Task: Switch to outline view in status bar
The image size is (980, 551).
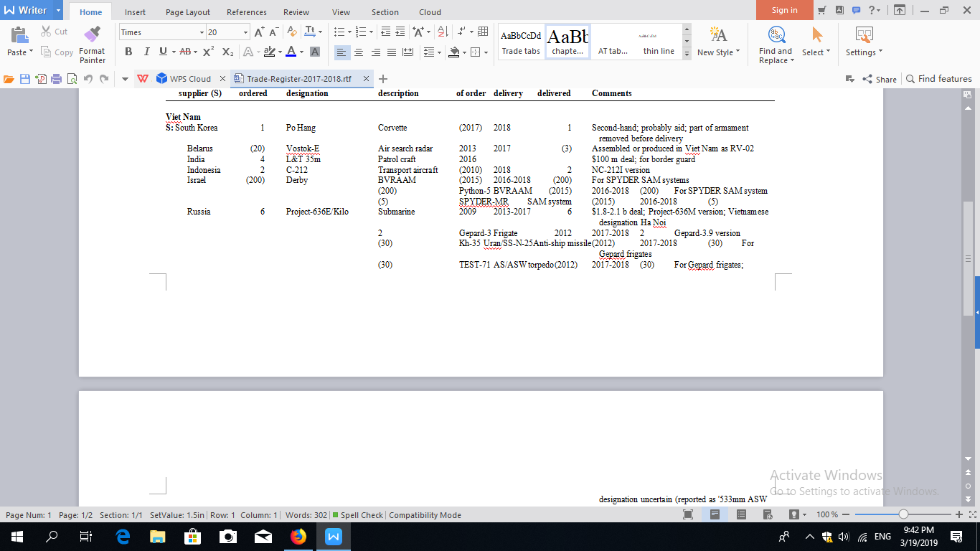Action: coord(741,514)
